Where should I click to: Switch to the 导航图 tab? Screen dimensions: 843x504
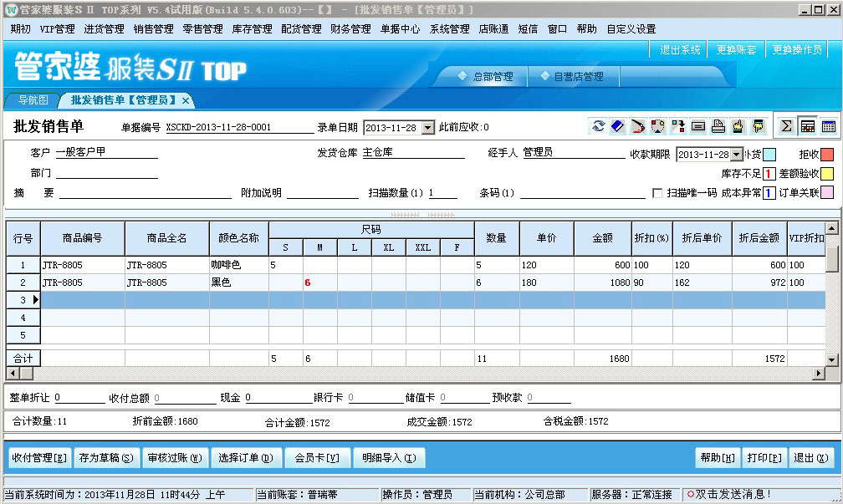tap(33, 100)
